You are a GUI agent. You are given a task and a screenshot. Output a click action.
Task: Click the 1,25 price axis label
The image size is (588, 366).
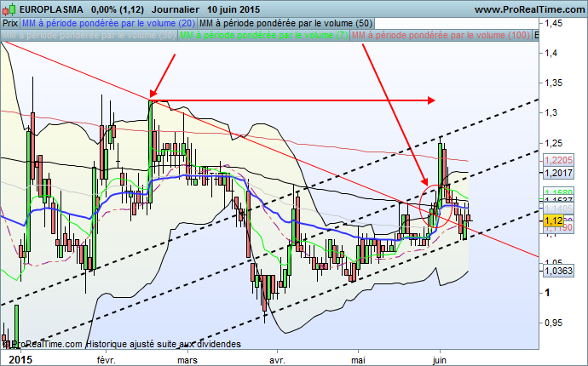(554, 143)
